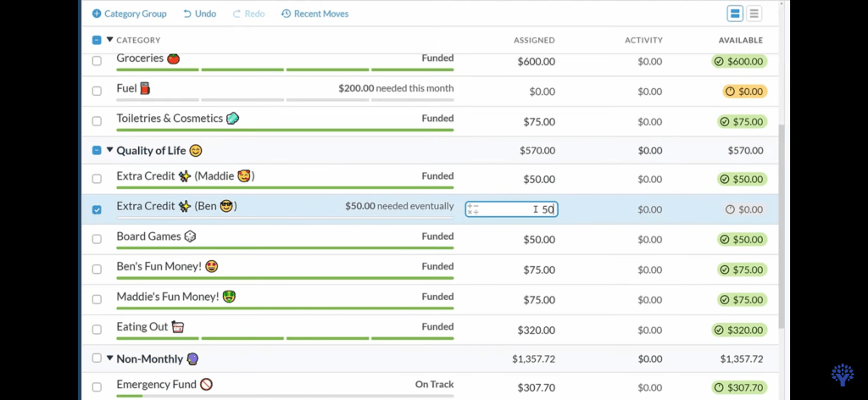This screenshot has width=868, height=400.
Task: Collapse all categories using header triangle
Action: [x=109, y=40]
